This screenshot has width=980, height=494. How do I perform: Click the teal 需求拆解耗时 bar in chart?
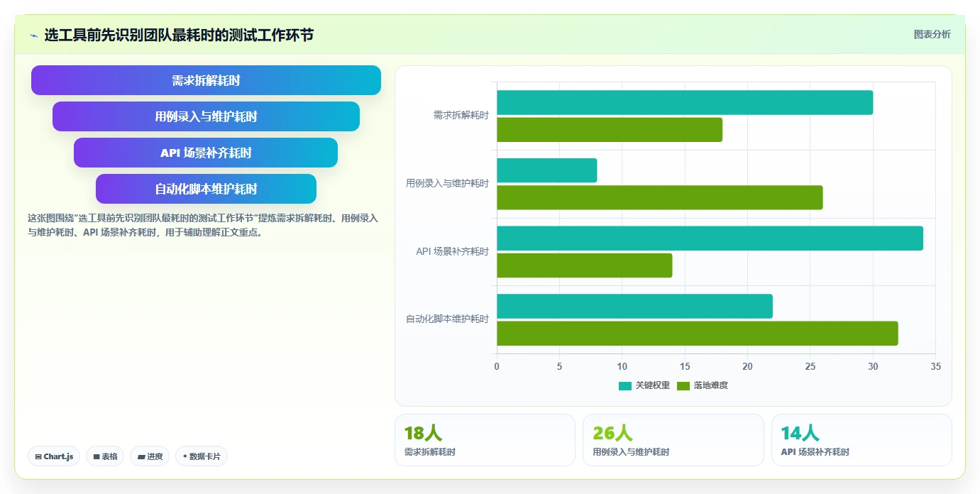[685, 103]
